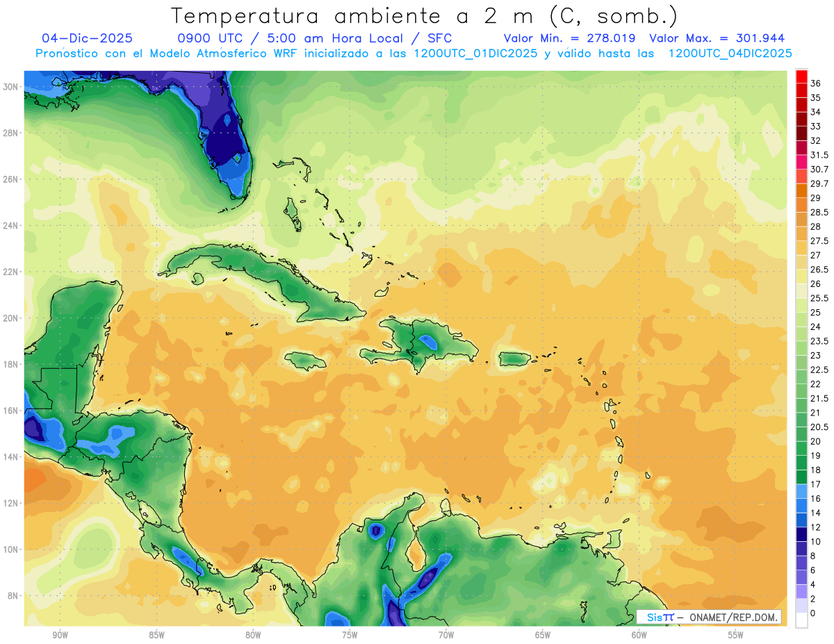Click the '0' colorbar value
Viewport: 834px width, 644px height.
click(813, 613)
